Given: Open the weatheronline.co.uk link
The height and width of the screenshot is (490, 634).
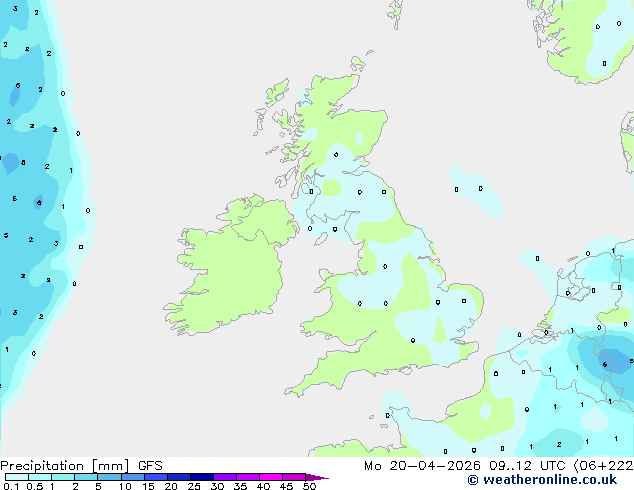Looking at the screenshot, I should click(x=542, y=480).
